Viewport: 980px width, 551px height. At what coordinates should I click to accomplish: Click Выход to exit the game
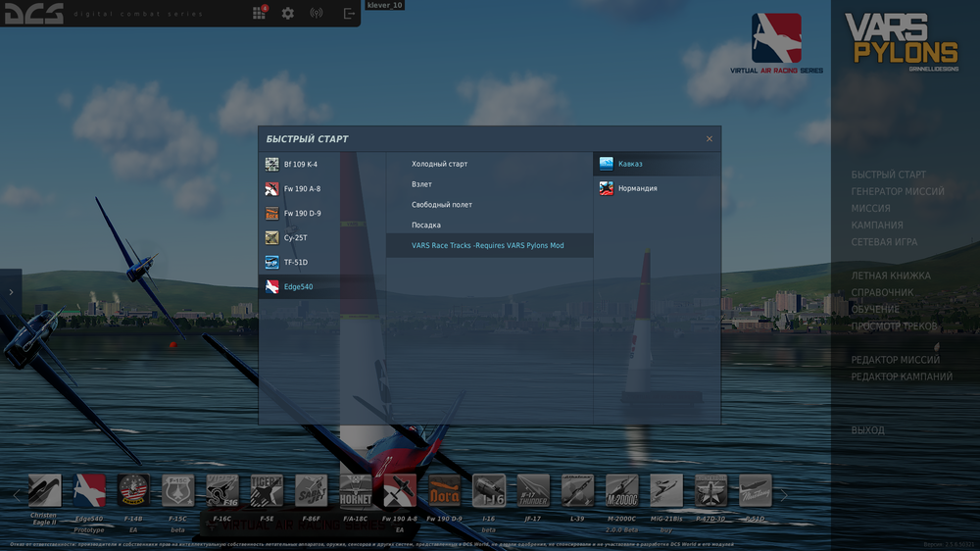(x=867, y=430)
